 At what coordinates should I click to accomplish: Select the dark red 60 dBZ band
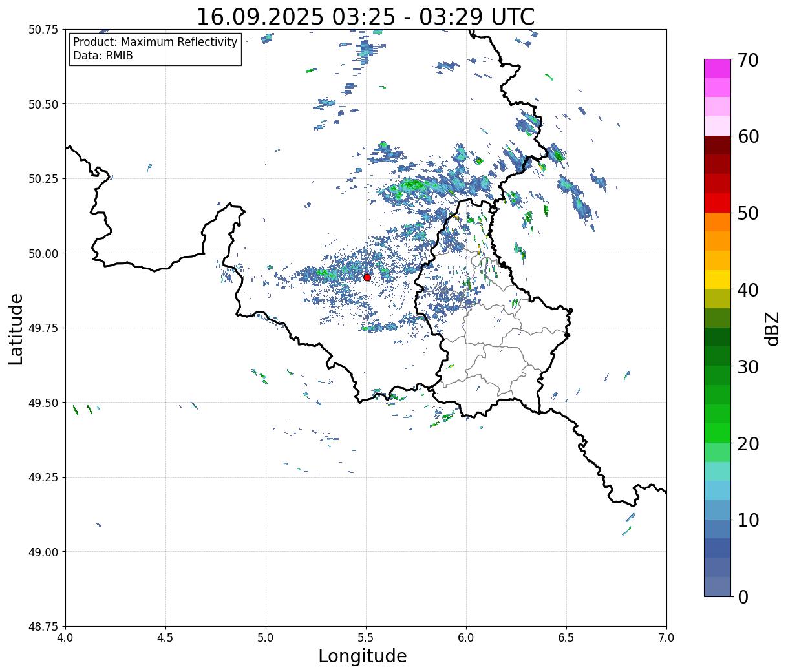click(718, 145)
